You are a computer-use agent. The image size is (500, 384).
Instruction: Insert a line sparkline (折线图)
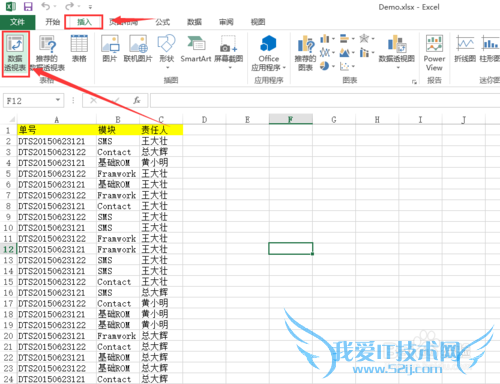(465, 49)
